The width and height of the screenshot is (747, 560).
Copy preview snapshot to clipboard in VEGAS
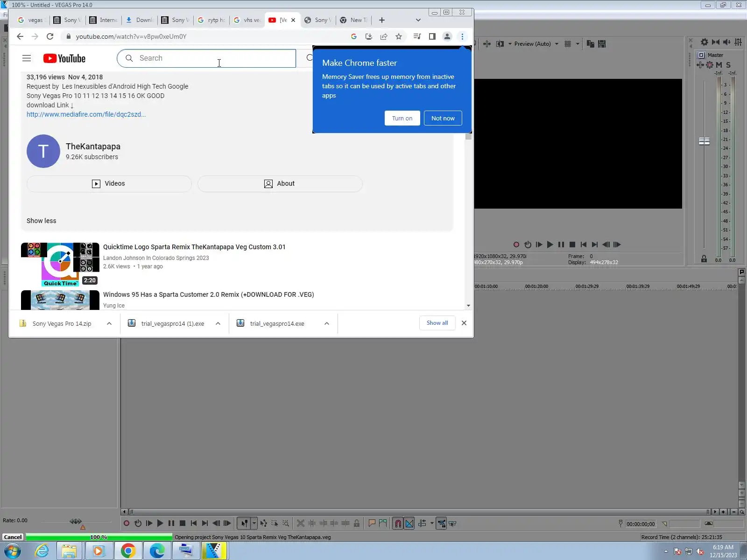(x=591, y=44)
